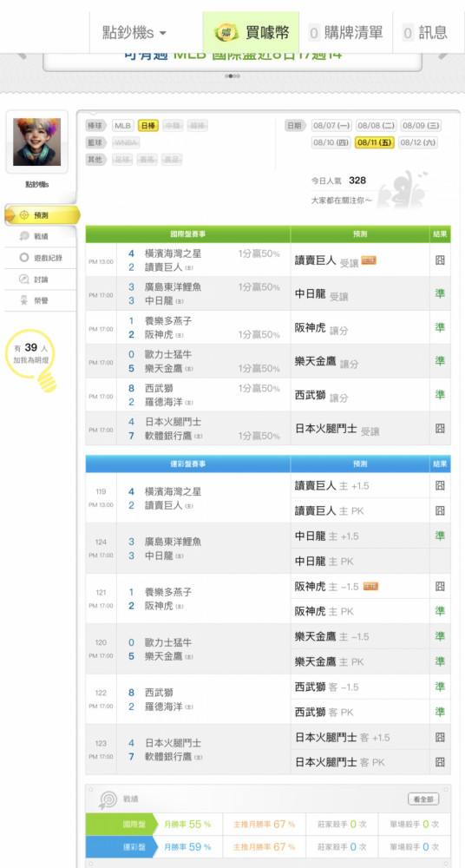Click 讀賣巨人 主 +1.5 prediction
Viewport: 465px width, 868px height.
(331, 486)
